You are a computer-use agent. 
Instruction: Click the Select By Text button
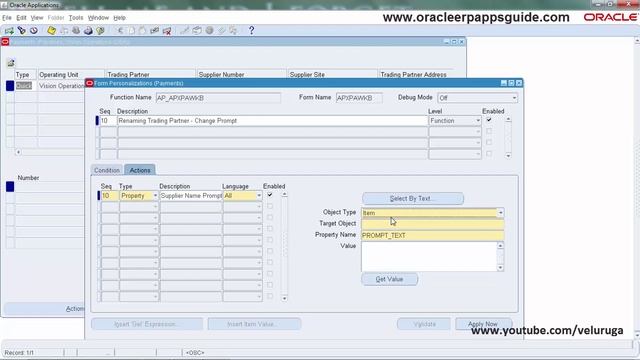413,199
